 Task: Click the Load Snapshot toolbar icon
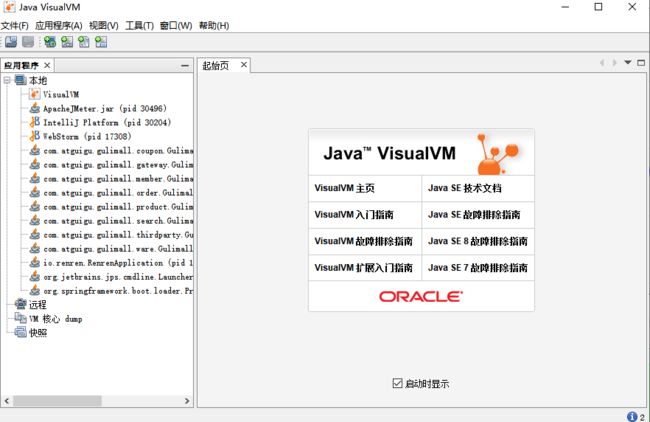(11, 41)
